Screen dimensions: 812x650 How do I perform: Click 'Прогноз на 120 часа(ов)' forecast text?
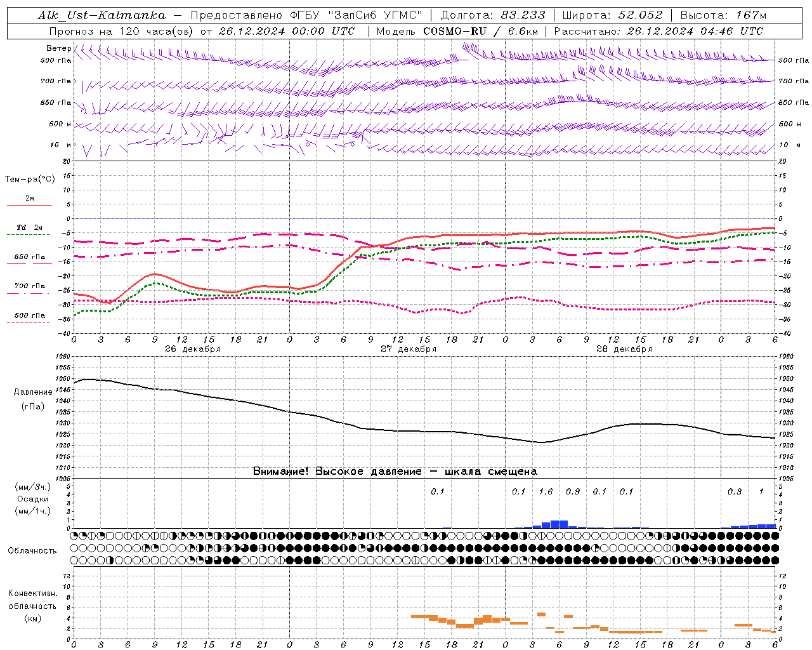(121, 31)
